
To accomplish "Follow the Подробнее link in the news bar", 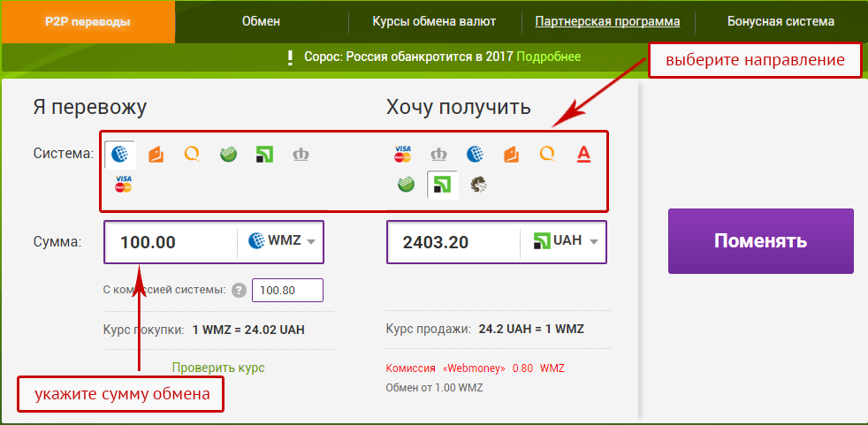I will point(549,57).
